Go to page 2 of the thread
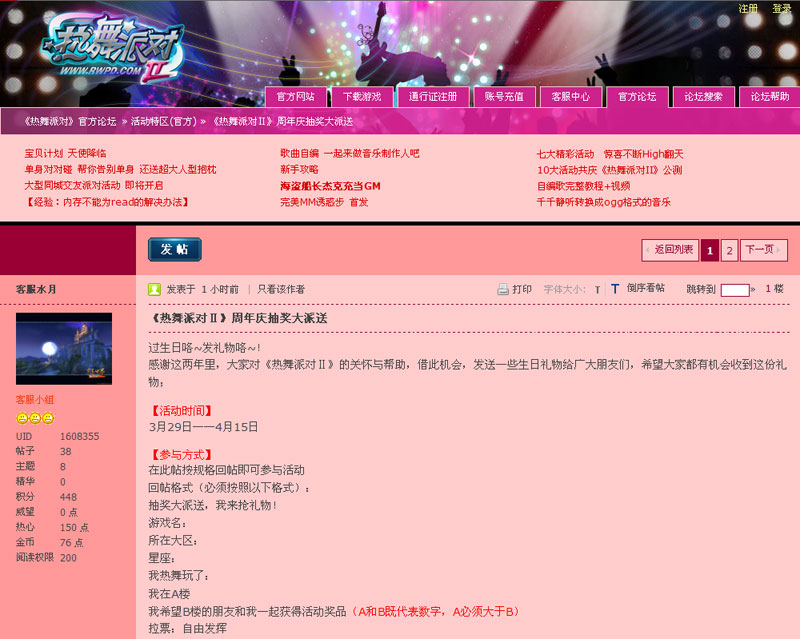Image resolution: width=800 pixels, height=639 pixels. (730, 250)
